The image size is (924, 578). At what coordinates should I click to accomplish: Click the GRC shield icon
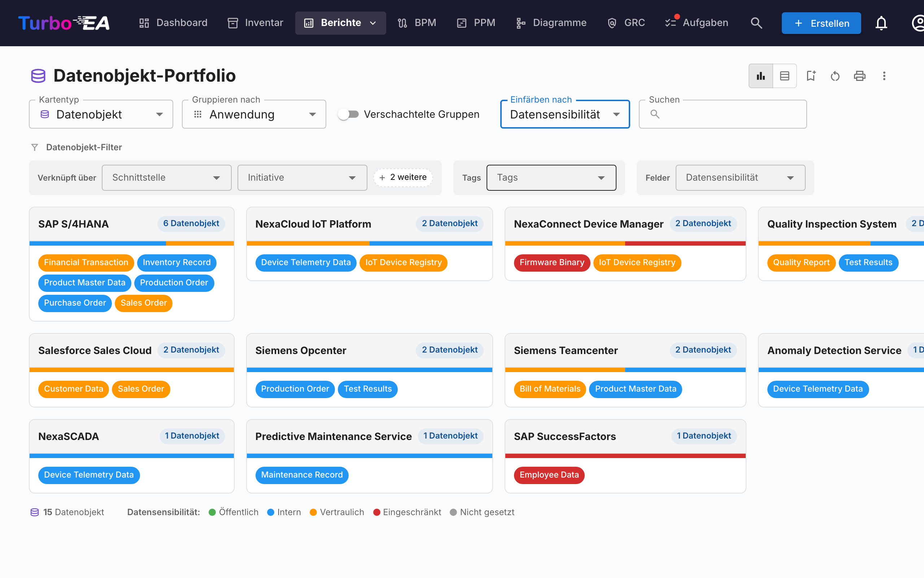pyautogui.click(x=612, y=23)
